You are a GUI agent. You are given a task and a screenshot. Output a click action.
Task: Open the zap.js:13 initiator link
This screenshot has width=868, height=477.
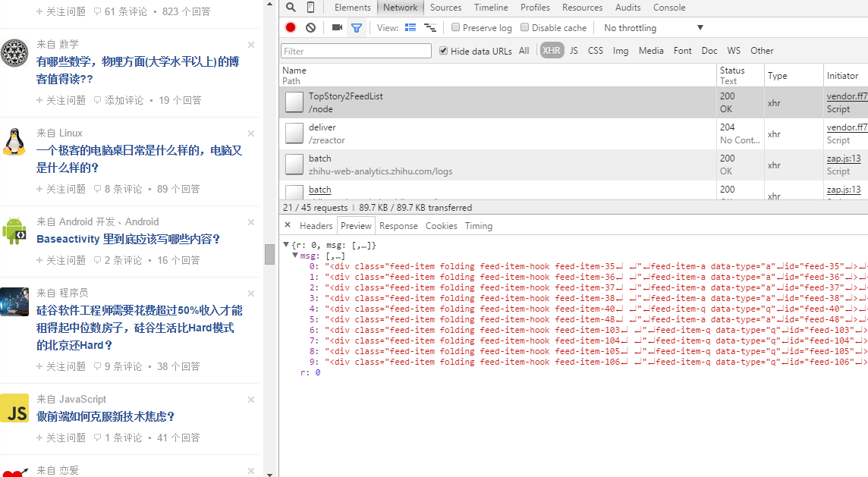[844, 158]
